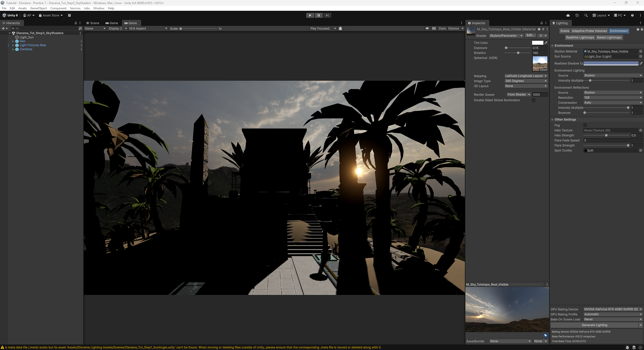Toggle the Stats overlay in Game view
This screenshot has width=644, height=350.
(442, 28)
